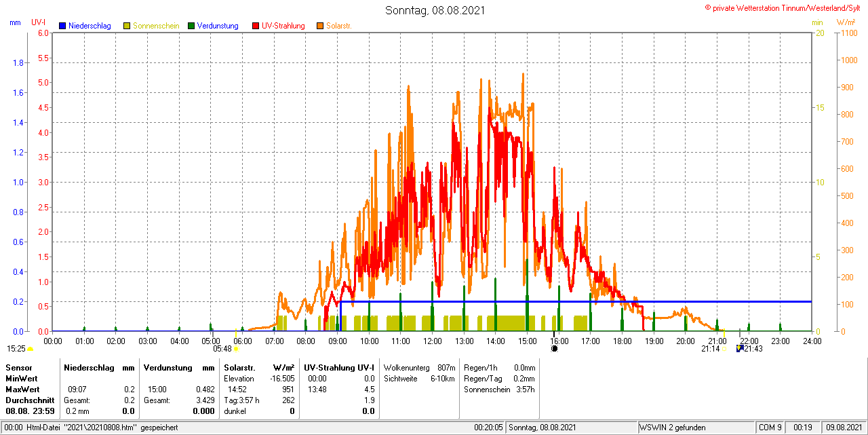The image size is (868, 435).
Task: Click the orange Solarstr. legend square
Action: tap(320, 26)
